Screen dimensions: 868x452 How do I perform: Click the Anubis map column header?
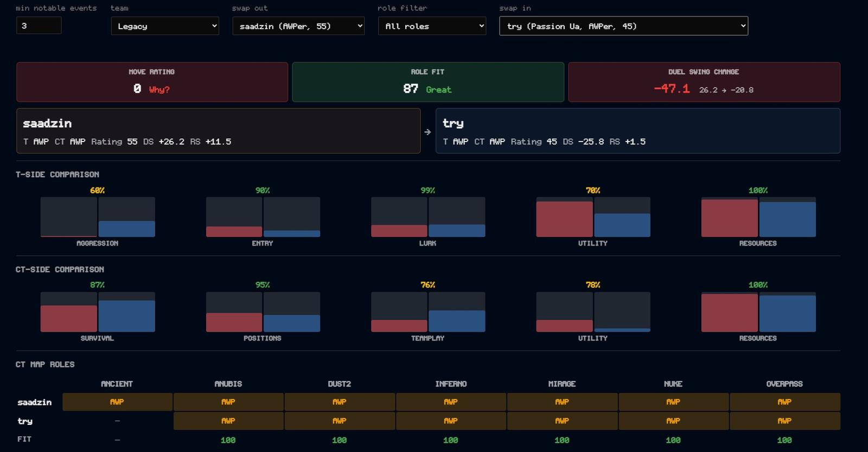click(228, 384)
